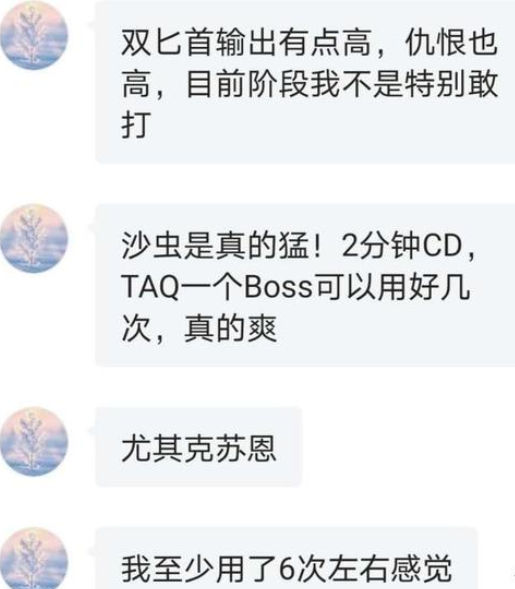Tap avatar next to 沙虫是真的猛 message

[x=34, y=238]
